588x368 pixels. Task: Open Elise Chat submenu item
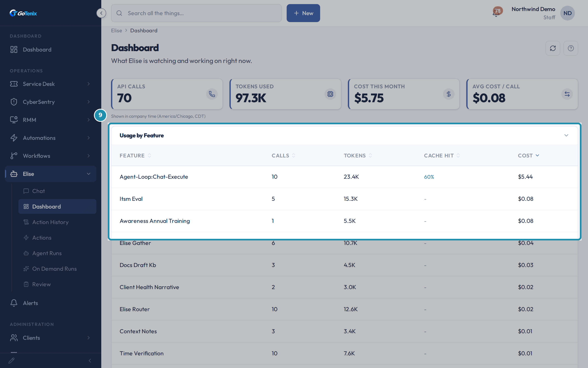click(x=57, y=191)
